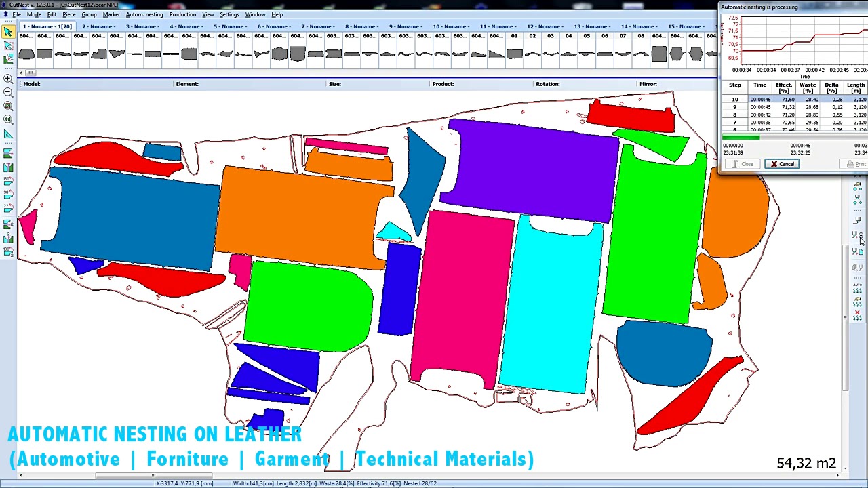
Task: Select tab 1 - Noname - 1[20]
Action: (47, 26)
